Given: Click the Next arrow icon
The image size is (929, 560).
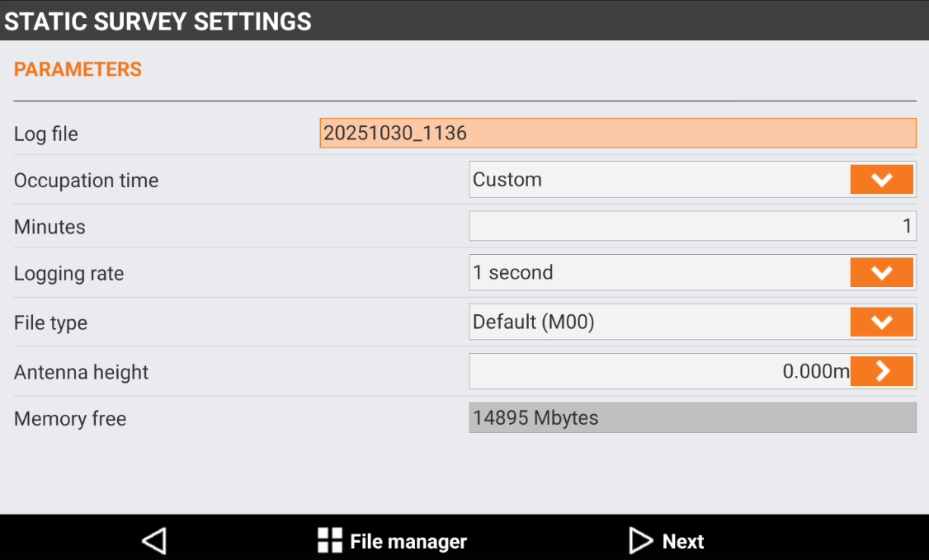Looking at the screenshot, I should pos(641,541).
